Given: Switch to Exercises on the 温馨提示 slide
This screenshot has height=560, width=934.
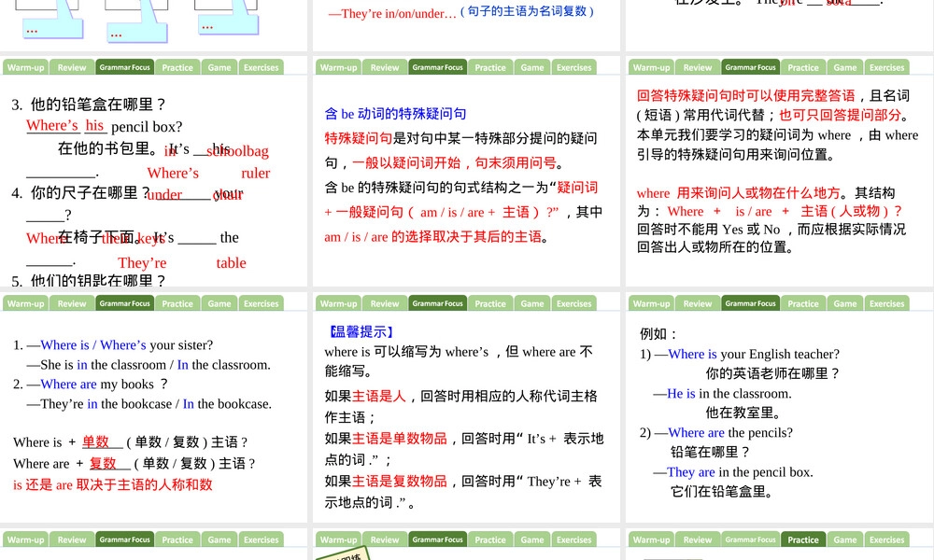Looking at the screenshot, I should click(x=573, y=303).
